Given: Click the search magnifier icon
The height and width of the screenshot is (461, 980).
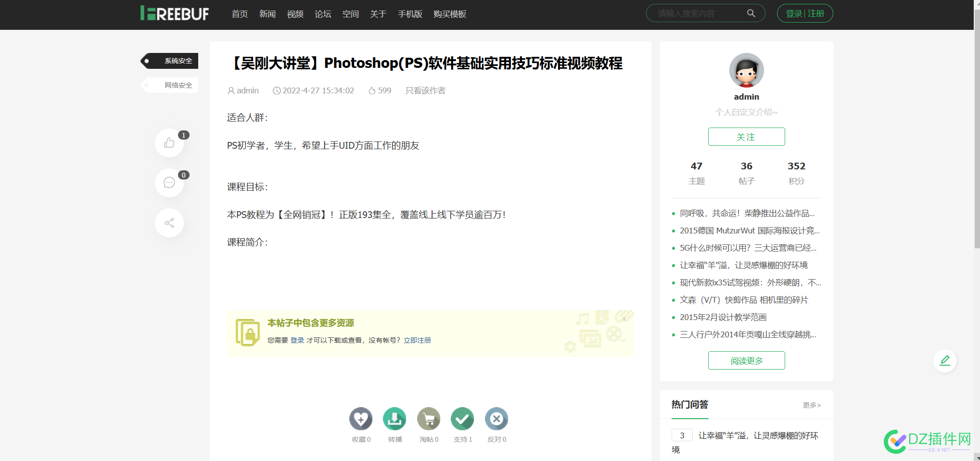Looking at the screenshot, I should tap(751, 13).
